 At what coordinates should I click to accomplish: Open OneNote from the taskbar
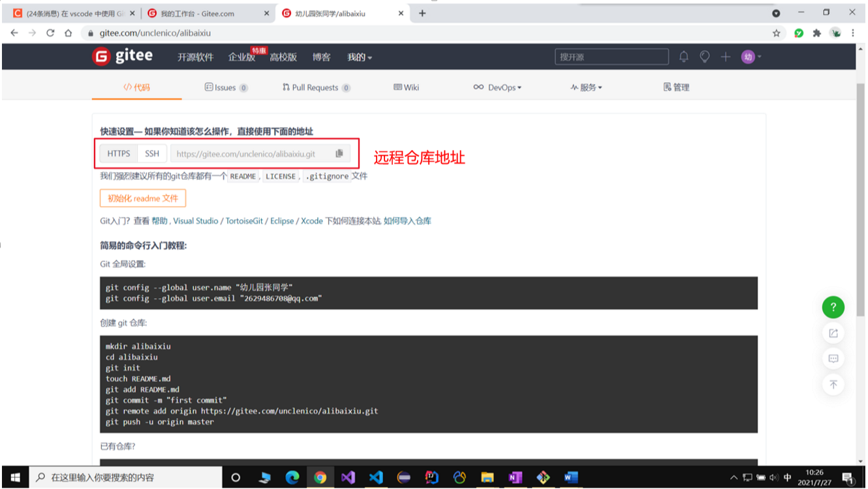pyautogui.click(x=516, y=477)
